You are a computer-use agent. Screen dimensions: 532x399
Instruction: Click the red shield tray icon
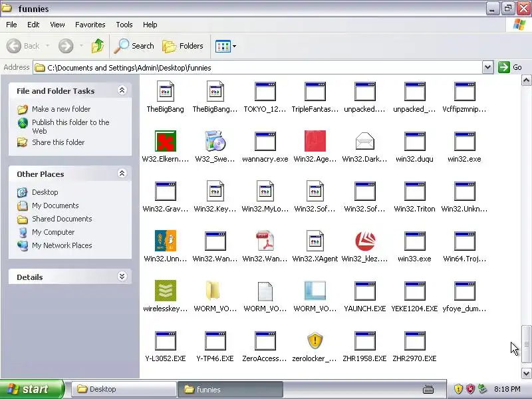(x=470, y=389)
